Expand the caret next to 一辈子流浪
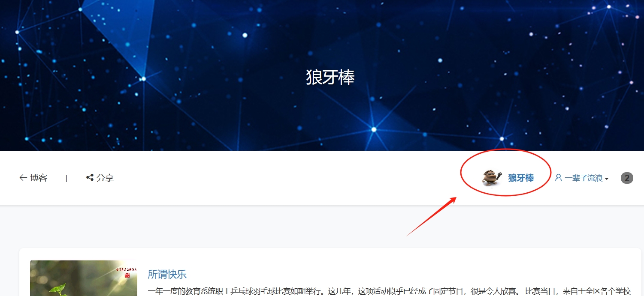Viewport: 644px width, 296px height. tap(607, 179)
